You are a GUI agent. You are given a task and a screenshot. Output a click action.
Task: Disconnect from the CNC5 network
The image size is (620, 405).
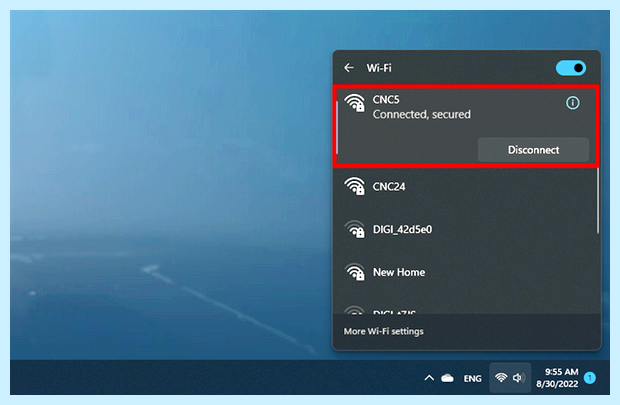tap(533, 150)
